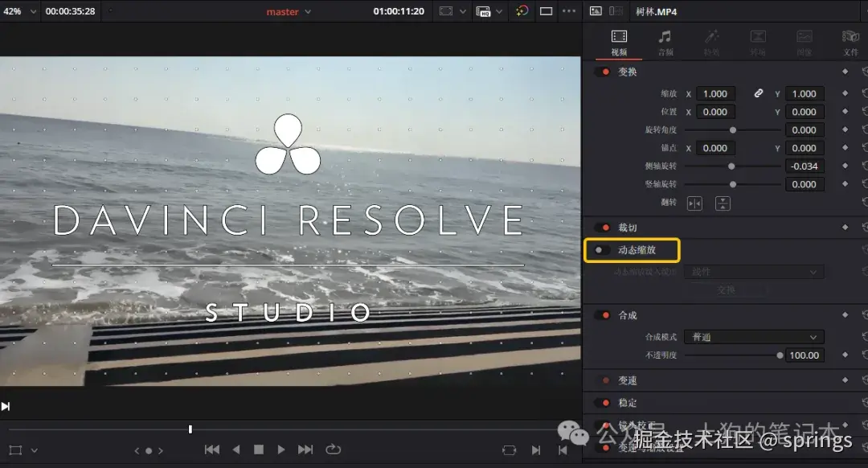Click the 00:00:35:28 duration timecode

(70, 11)
